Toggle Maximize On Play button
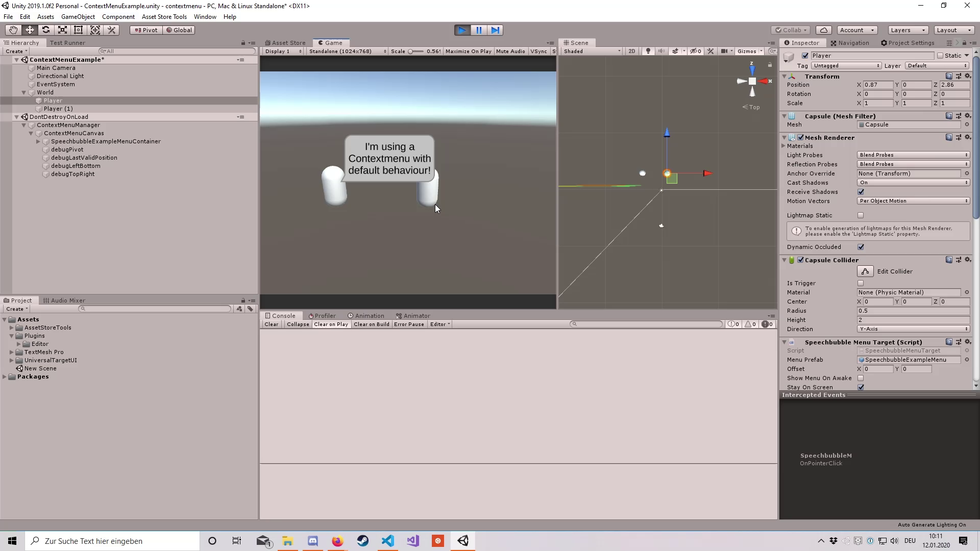Screen dimensions: 980x551 468,51
